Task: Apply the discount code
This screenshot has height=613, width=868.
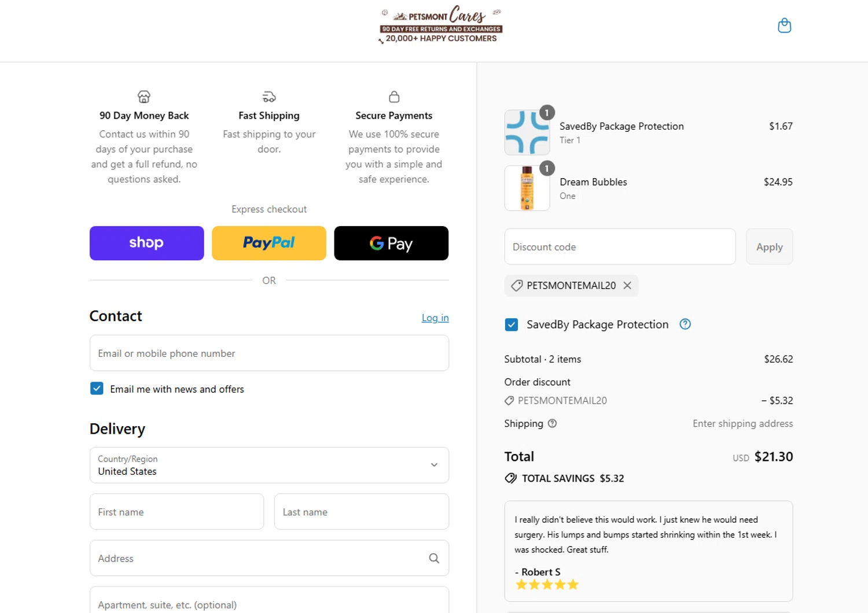Action: click(770, 247)
